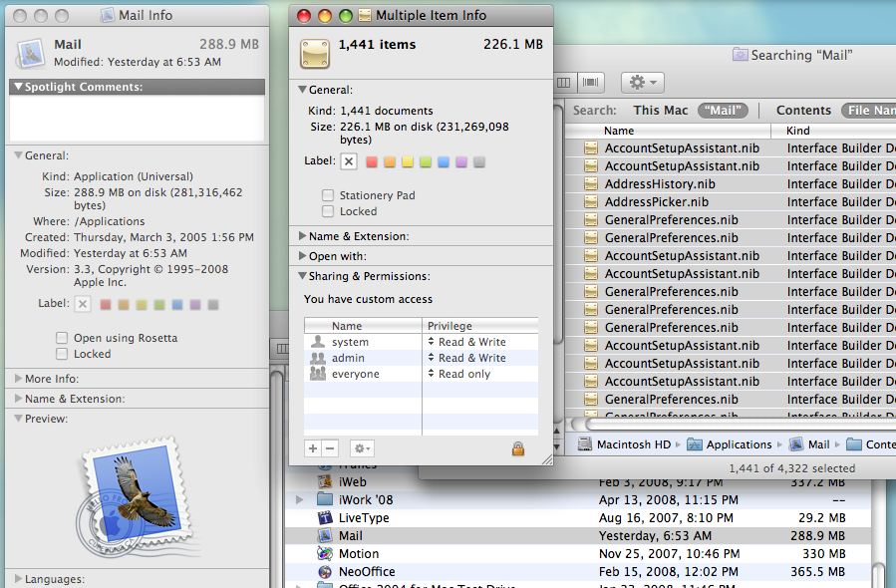
Task: Select the first AccountSetupAssistant.nib search result
Action: 731,148
